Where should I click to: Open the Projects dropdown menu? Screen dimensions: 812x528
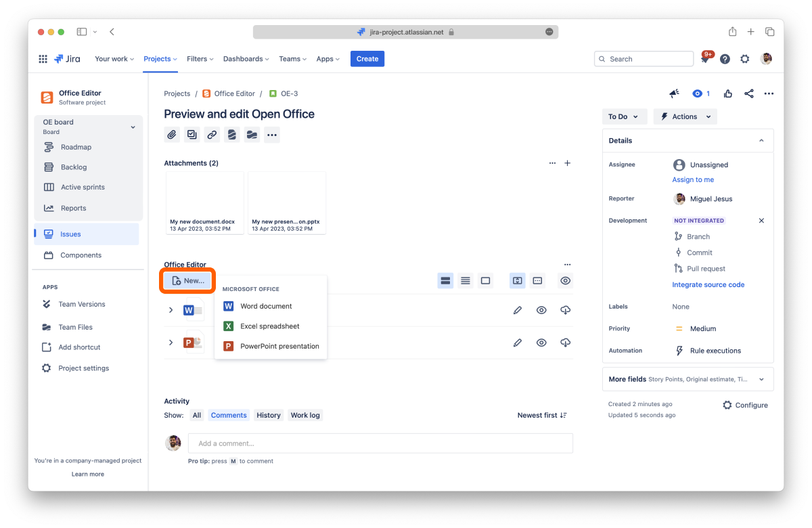[160, 59]
